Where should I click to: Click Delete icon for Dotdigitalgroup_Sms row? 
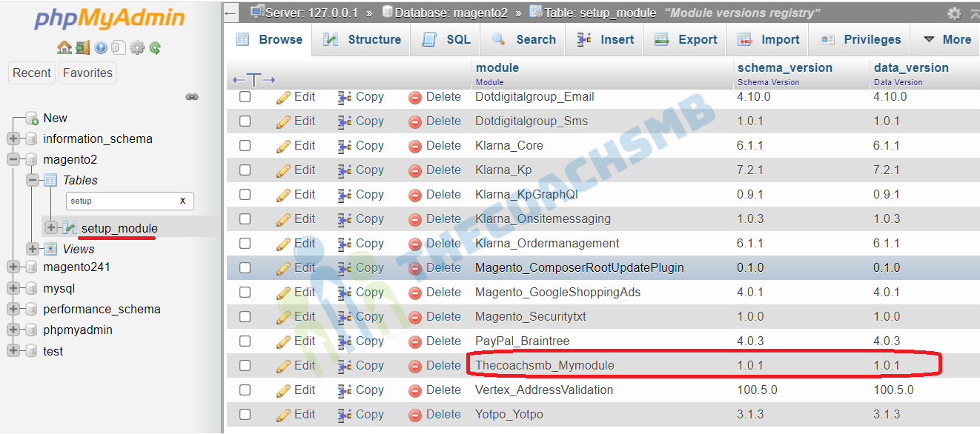[415, 121]
